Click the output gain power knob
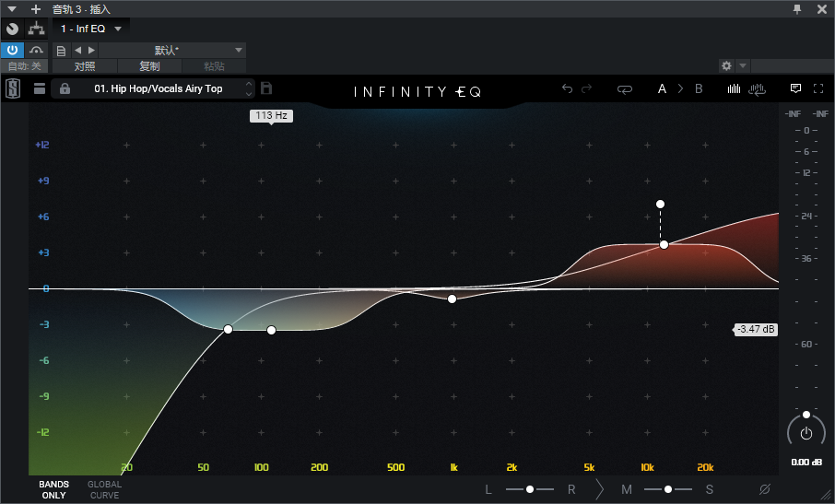 coord(806,433)
